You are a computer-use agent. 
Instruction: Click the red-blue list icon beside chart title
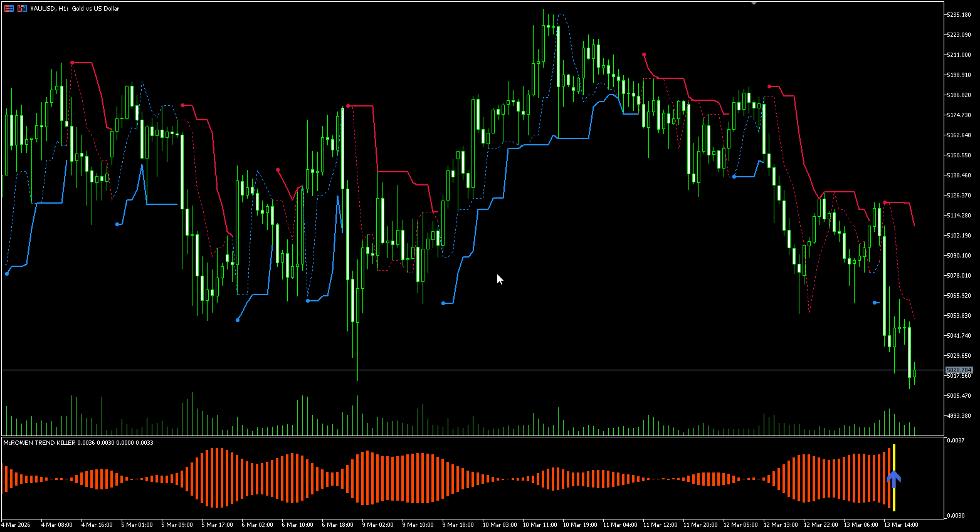point(9,8)
